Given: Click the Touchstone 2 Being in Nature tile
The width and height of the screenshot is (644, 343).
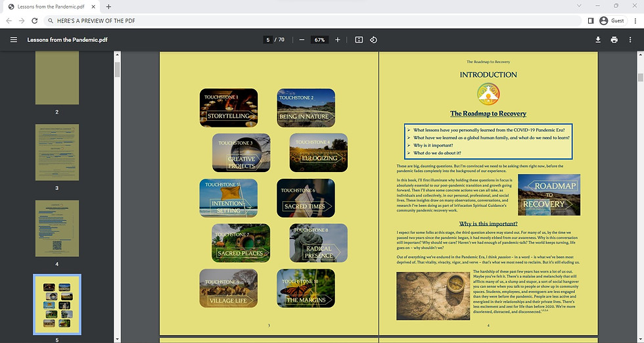Looking at the screenshot, I should 306,108.
